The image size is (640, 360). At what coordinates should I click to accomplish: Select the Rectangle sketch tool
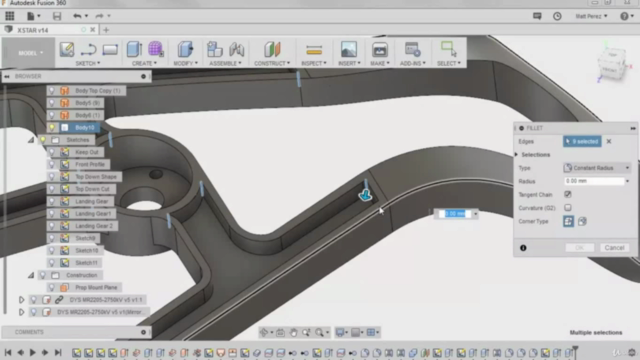110,49
